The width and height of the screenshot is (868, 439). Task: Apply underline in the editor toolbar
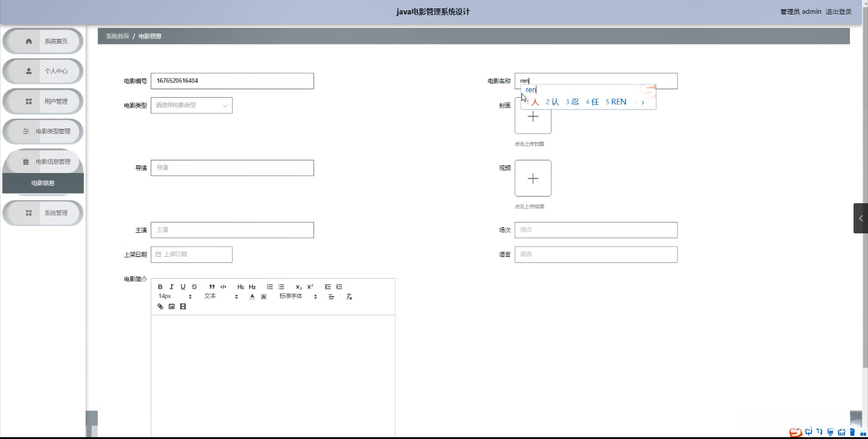pyautogui.click(x=183, y=287)
